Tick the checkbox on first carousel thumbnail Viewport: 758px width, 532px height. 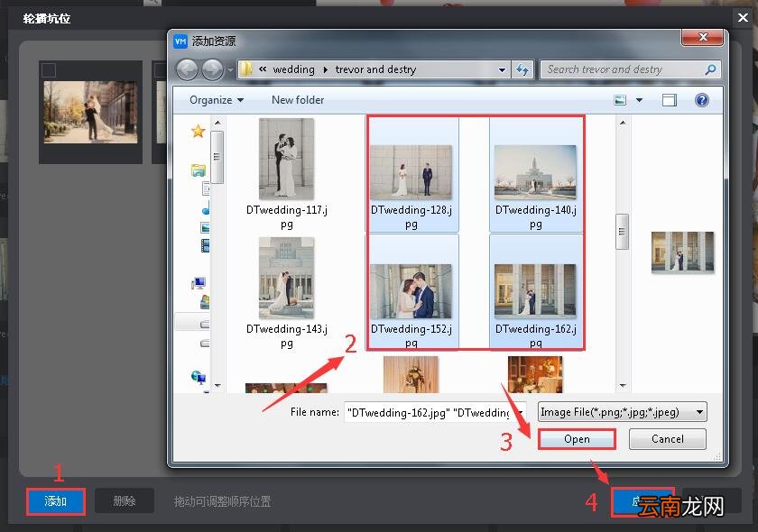49,70
